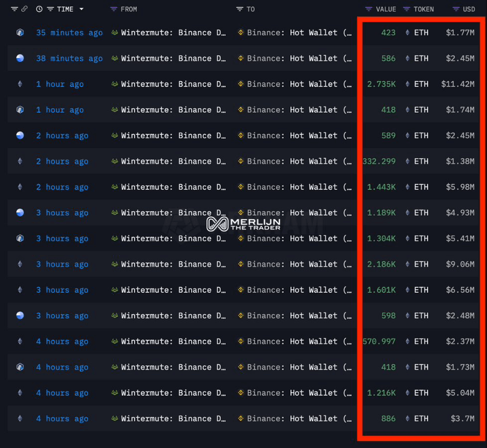This screenshot has height=448, width=487.
Task: Open the '1 hour ago' link in the 2.735K row
Action: coord(60,84)
